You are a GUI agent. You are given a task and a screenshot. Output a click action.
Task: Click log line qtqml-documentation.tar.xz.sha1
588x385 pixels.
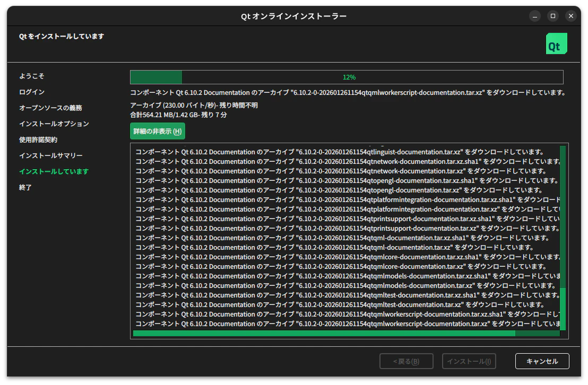pyautogui.click(x=342, y=238)
